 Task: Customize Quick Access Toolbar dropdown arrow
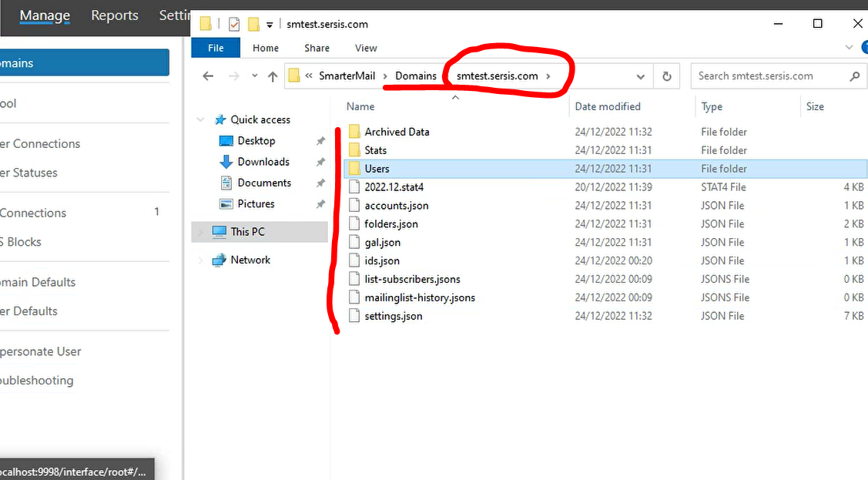click(270, 25)
